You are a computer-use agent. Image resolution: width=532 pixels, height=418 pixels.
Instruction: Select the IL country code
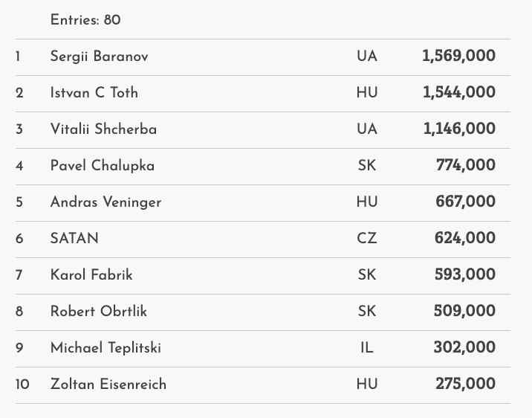click(x=367, y=348)
